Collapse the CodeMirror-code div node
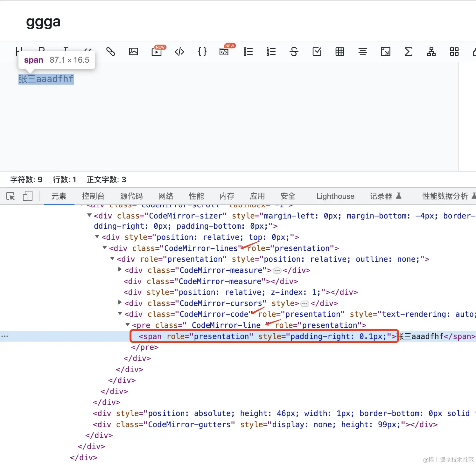The height and width of the screenshot is (465, 476). [x=120, y=314]
